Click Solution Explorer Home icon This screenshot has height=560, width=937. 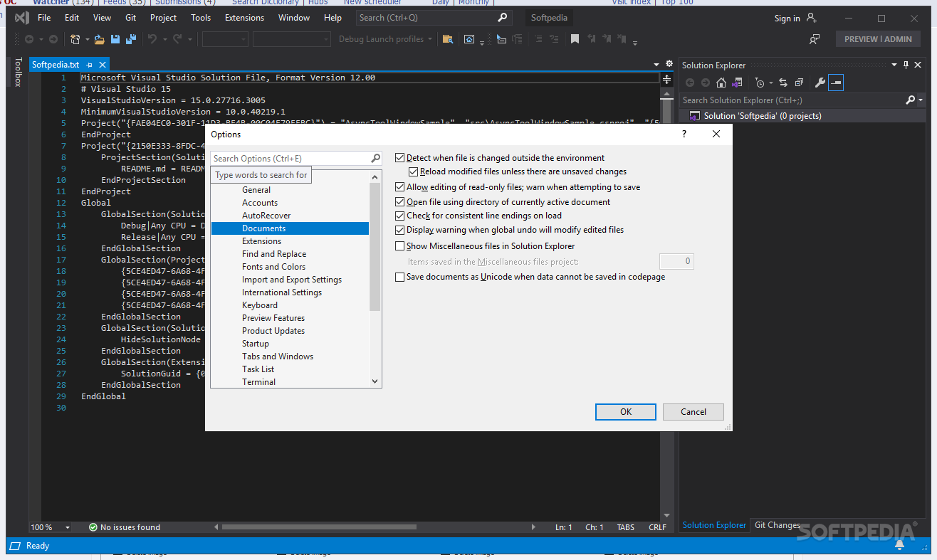[x=721, y=83]
